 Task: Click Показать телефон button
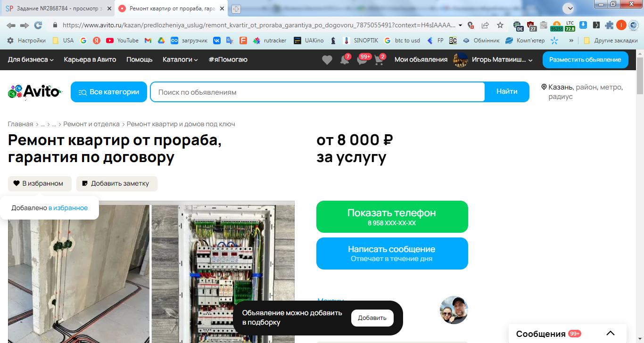[x=392, y=217]
